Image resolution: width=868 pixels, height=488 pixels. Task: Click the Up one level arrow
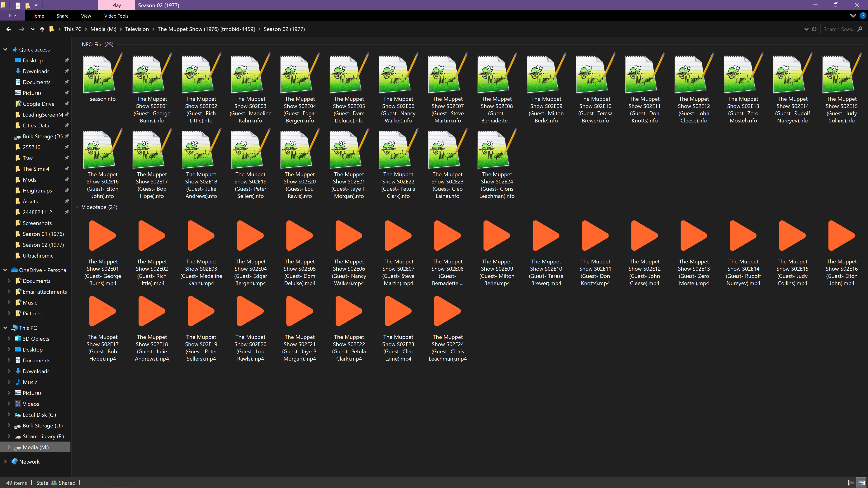click(42, 29)
